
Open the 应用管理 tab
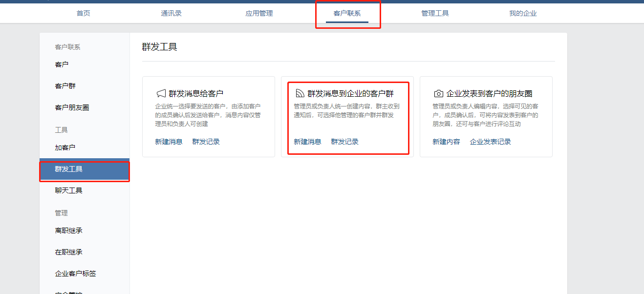pyautogui.click(x=259, y=13)
